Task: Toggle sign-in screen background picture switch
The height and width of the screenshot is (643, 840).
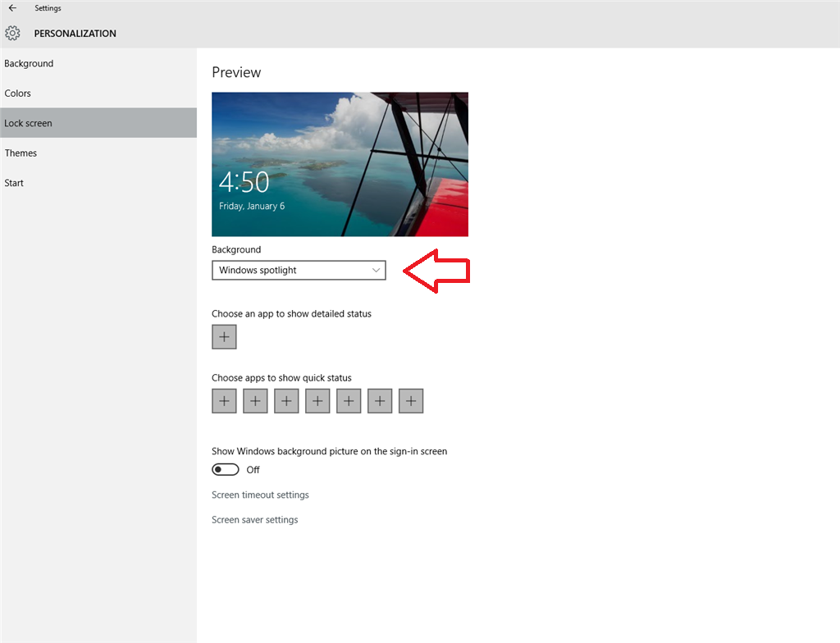Action: click(x=225, y=469)
